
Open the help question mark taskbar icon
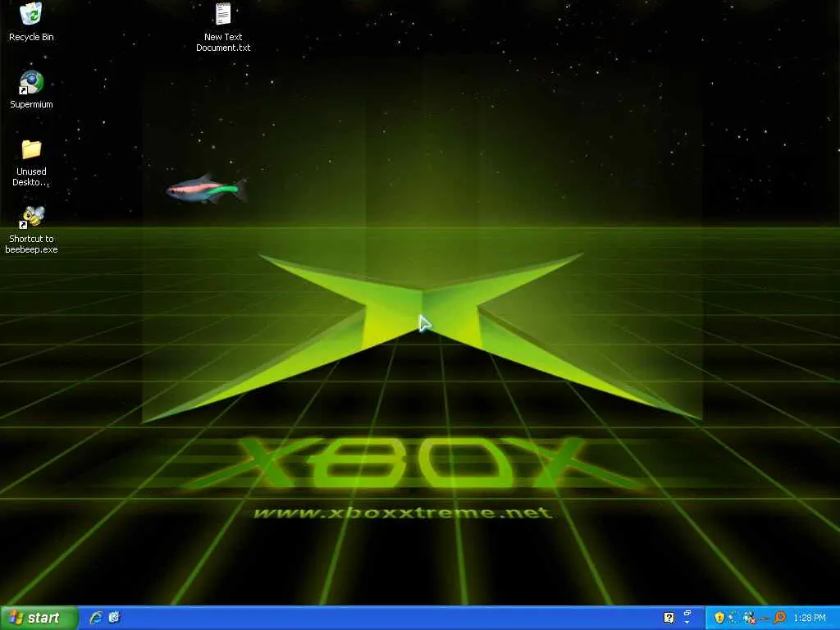(x=669, y=619)
